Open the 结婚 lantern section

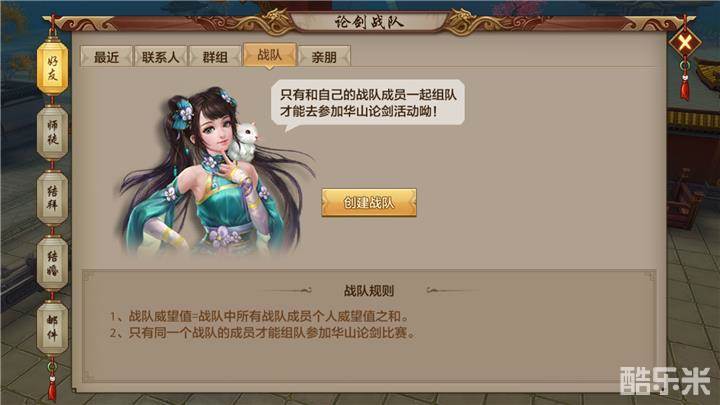[52, 263]
